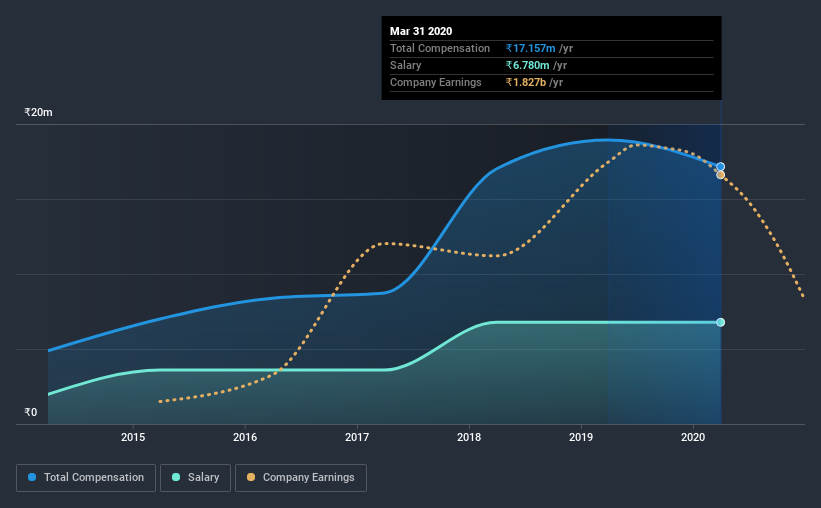Select the orange Company Earnings data point marker
Screen dimensions: 821x508
[720, 175]
